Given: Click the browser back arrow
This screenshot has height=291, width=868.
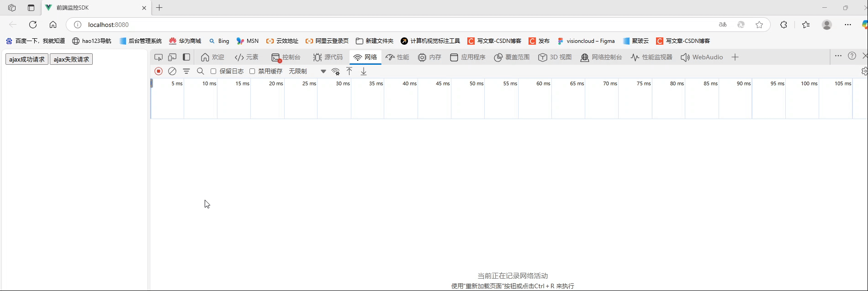Looking at the screenshot, I should click(x=13, y=25).
